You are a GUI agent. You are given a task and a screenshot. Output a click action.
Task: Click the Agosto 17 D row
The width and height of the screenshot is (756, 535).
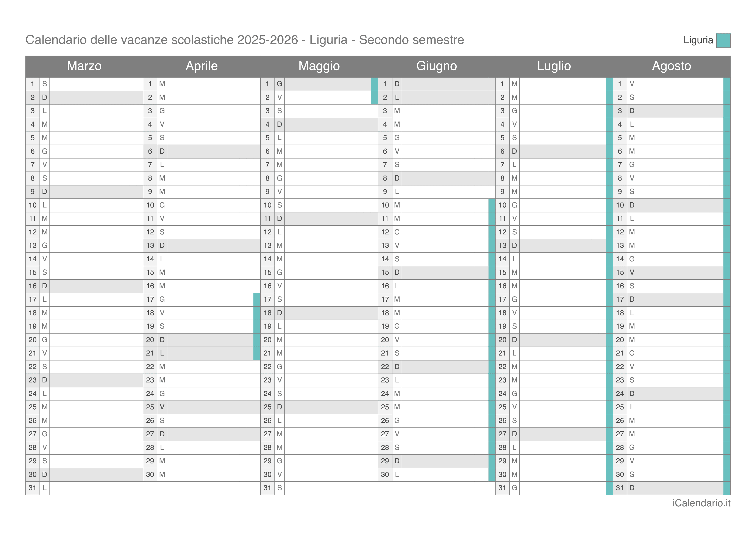(672, 299)
